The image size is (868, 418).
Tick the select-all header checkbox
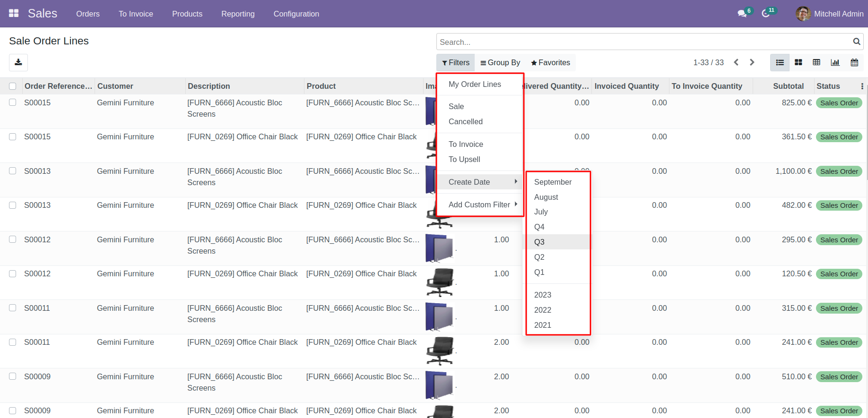click(x=13, y=86)
